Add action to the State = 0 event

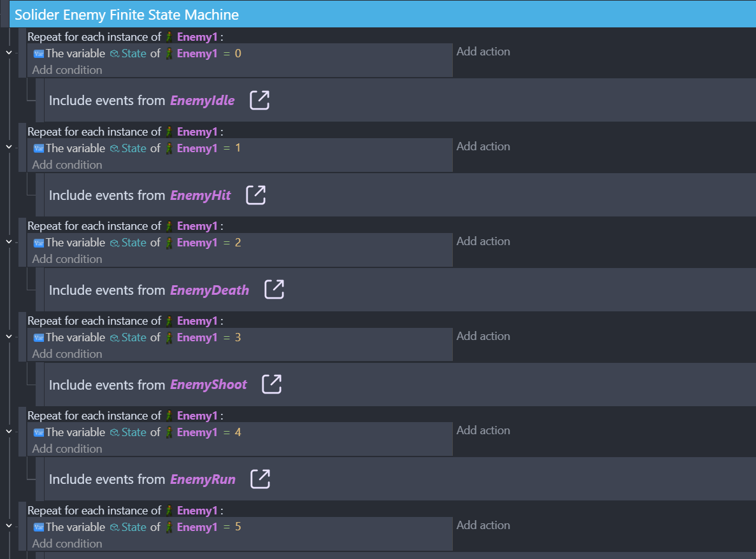483,52
